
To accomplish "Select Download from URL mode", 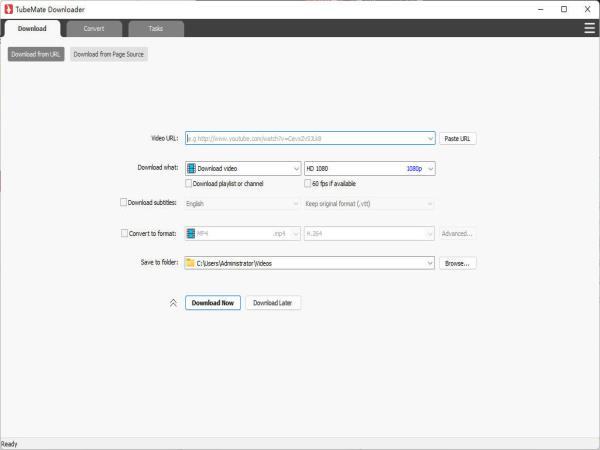I will (x=36, y=54).
